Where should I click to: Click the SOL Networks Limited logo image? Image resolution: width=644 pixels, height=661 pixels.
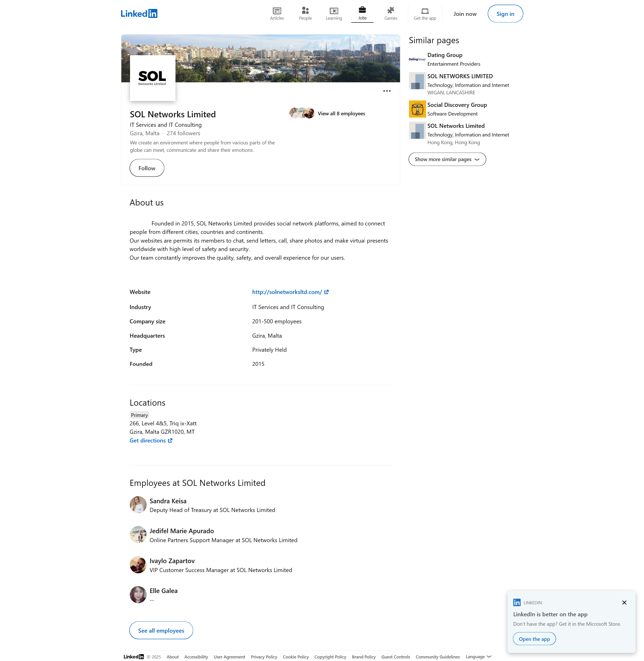pyautogui.click(x=153, y=78)
